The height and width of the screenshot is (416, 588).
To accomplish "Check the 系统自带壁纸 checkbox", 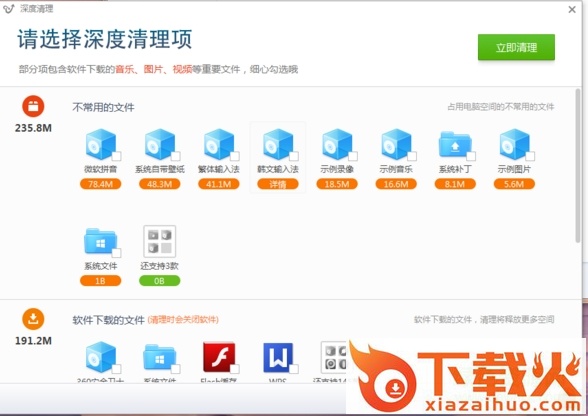I will click(176, 156).
